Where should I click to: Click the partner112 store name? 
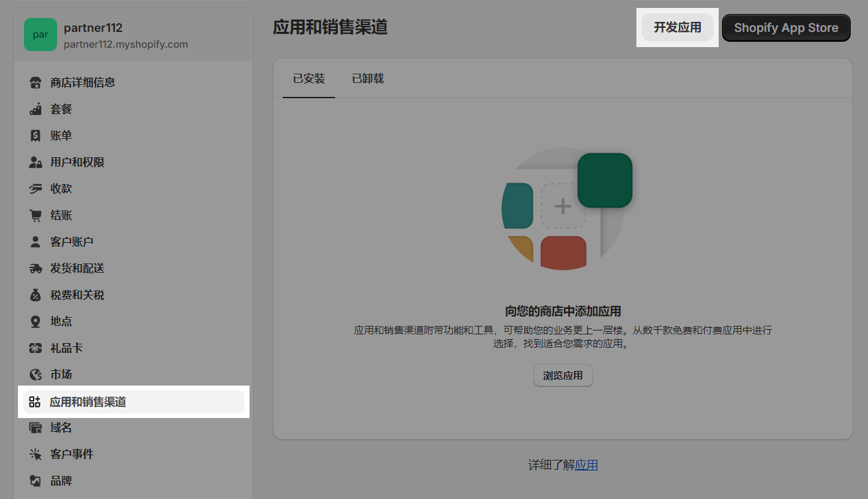(x=93, y=28)
